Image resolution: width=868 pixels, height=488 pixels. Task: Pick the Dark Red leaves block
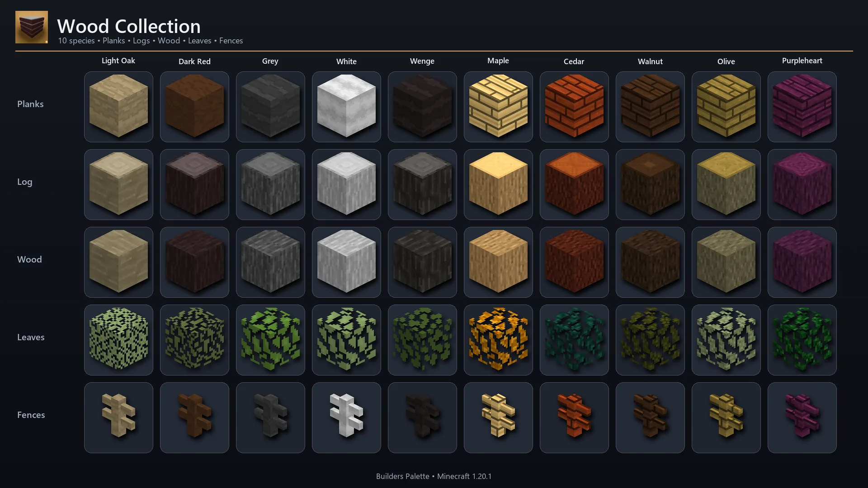(x=194, y=340)
